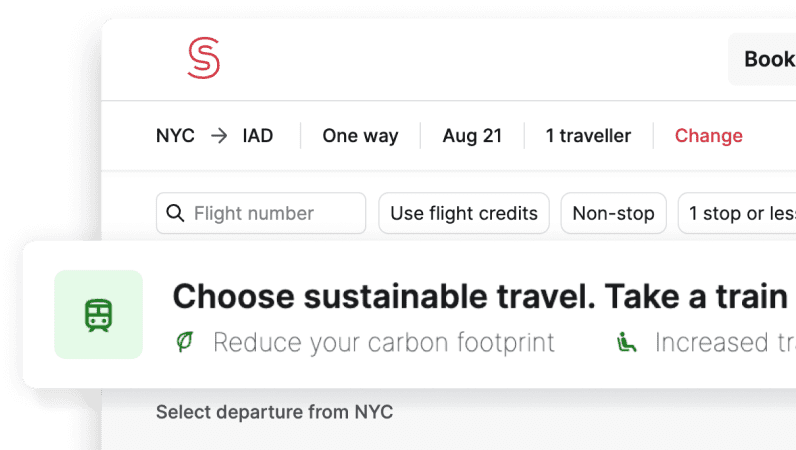
Task: Click the red Change link
Action: (x=708, y=136)
